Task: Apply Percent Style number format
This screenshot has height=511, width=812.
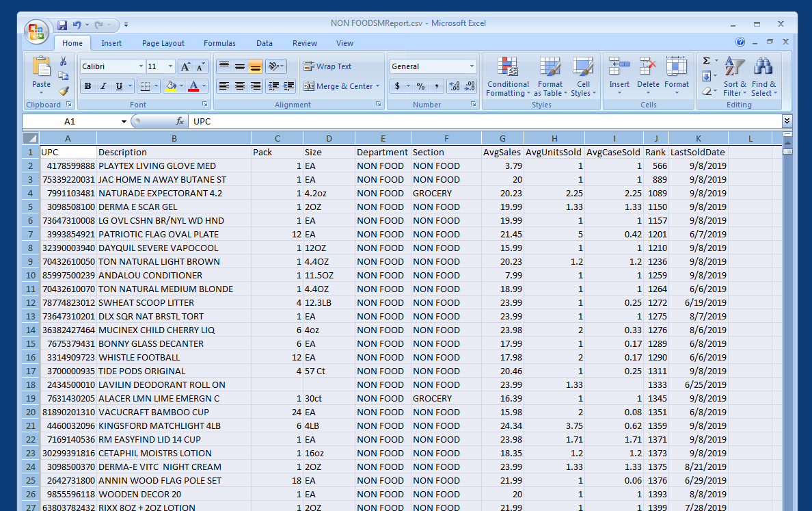Action: point(420,86)
